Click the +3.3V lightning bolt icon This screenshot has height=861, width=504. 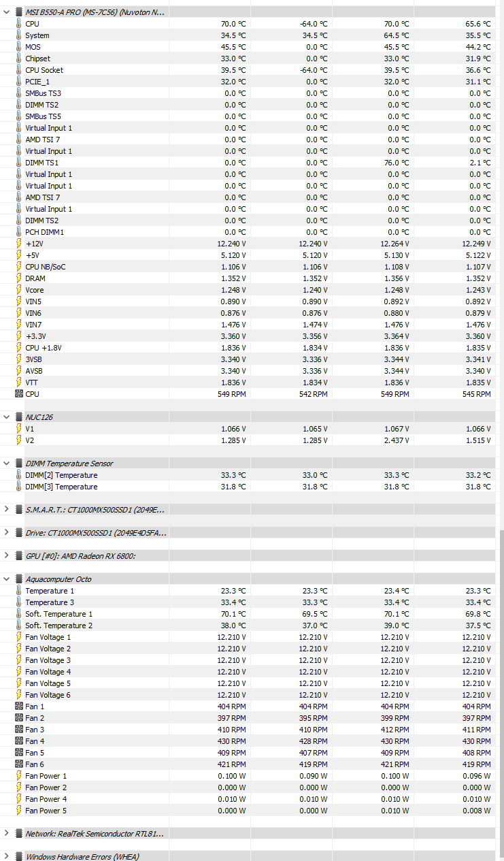coord(19,336)
